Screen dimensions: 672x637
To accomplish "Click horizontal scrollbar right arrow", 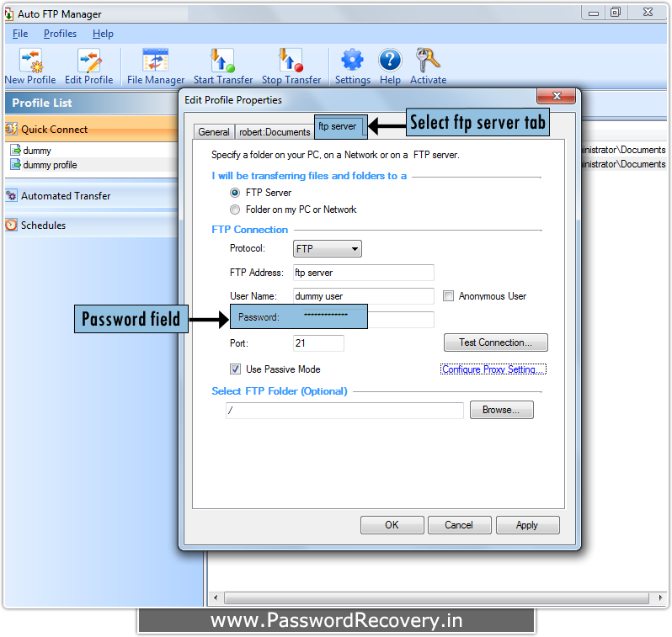I will pos(660,597).
